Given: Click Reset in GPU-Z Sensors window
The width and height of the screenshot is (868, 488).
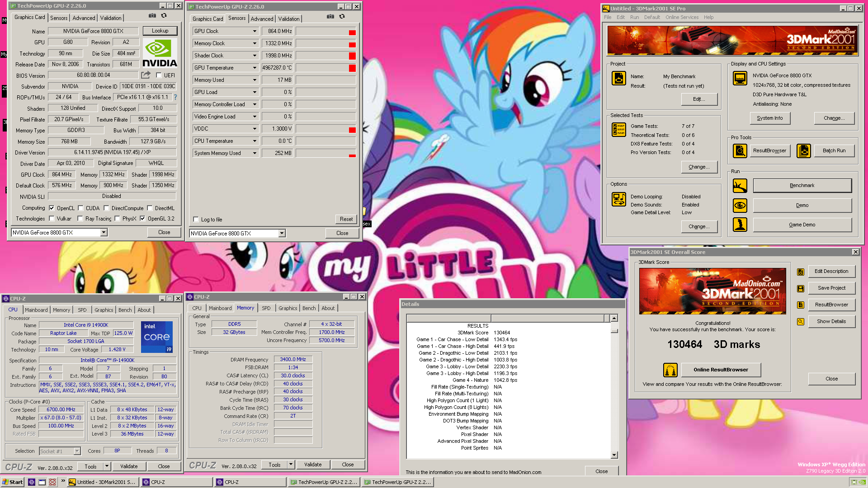Looking at the screenshot, I should pos(346,219).
